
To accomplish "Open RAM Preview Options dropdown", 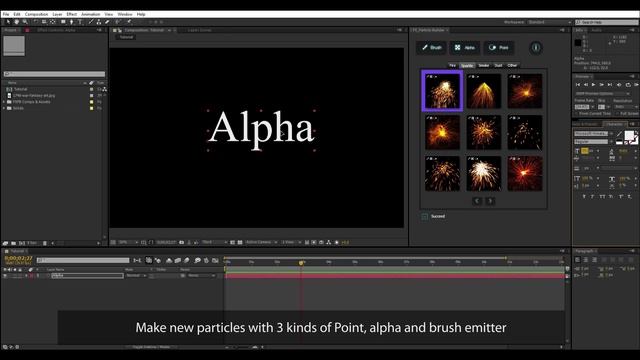I will click(604, 93).
